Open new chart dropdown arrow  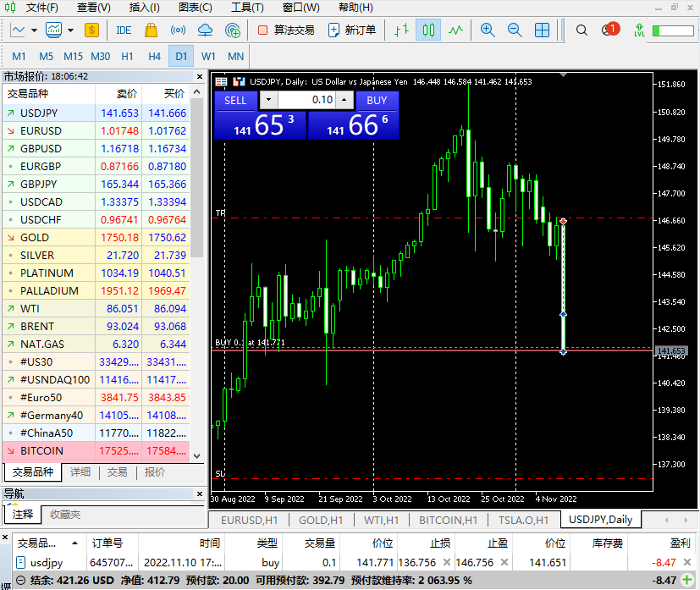pos(34,30)
